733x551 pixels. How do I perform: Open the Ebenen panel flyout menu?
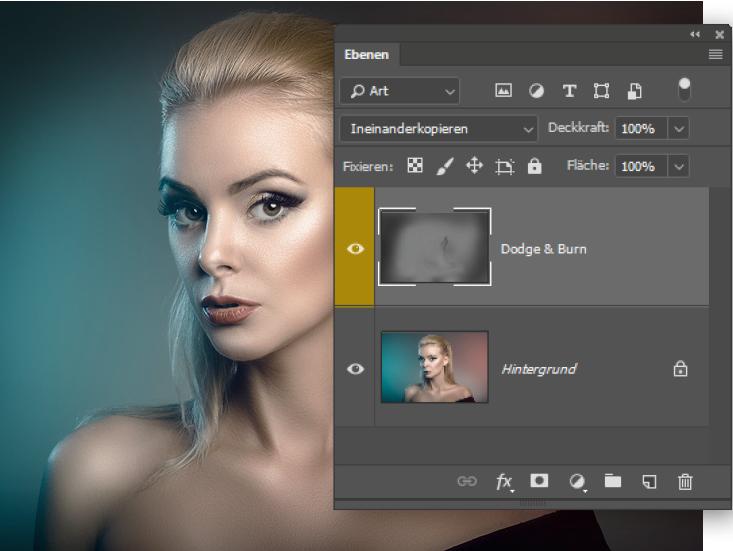pyautogui.click(x=715, y=55)
